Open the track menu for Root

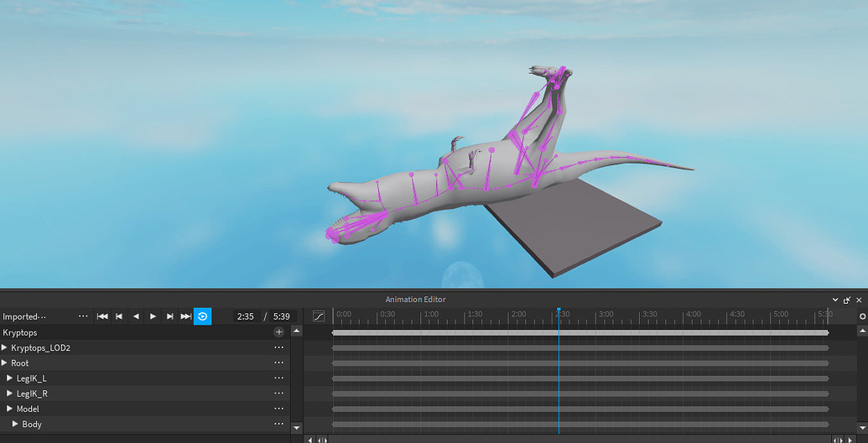(x=279, y=362)
